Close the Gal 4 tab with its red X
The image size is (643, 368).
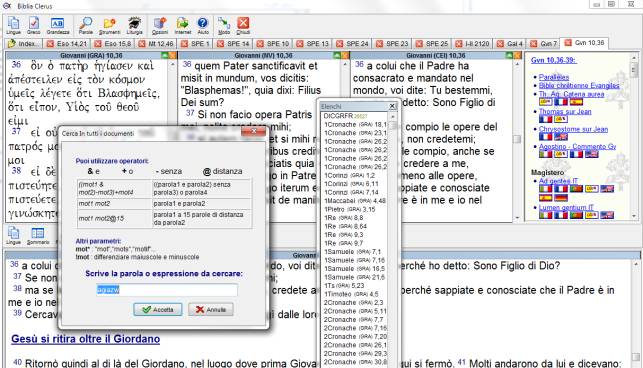tap(500, 43)
